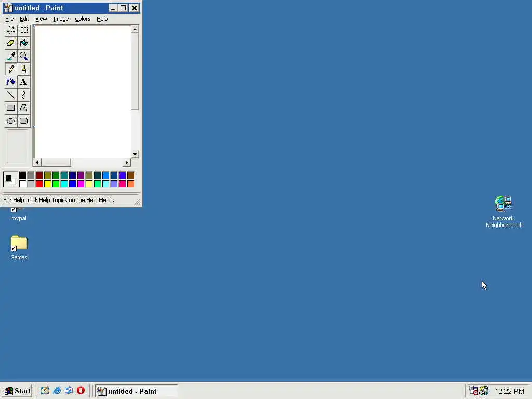Open the View menu
Screen dimensions: 532x399
(x=41, y=19)
